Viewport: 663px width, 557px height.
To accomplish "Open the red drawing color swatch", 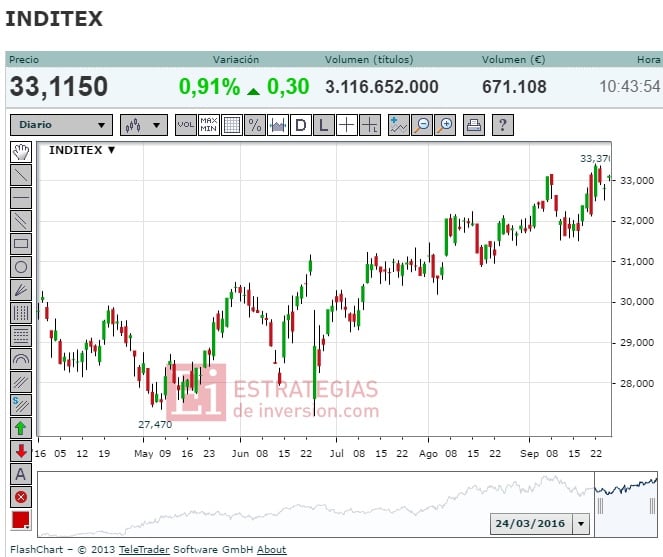I will tap(21, 520).
